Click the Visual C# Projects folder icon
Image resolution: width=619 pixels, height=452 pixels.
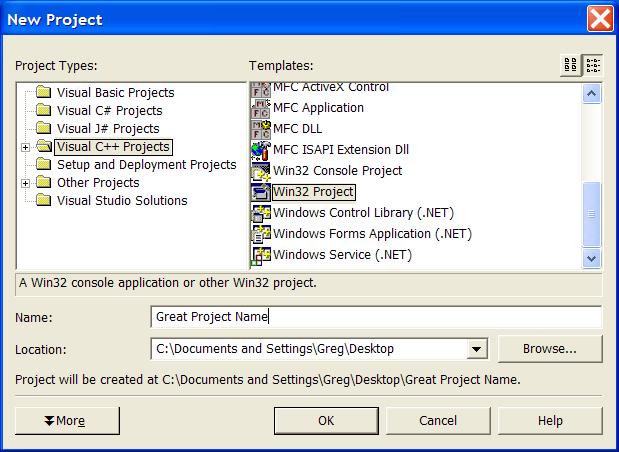(x=43, y=111)
